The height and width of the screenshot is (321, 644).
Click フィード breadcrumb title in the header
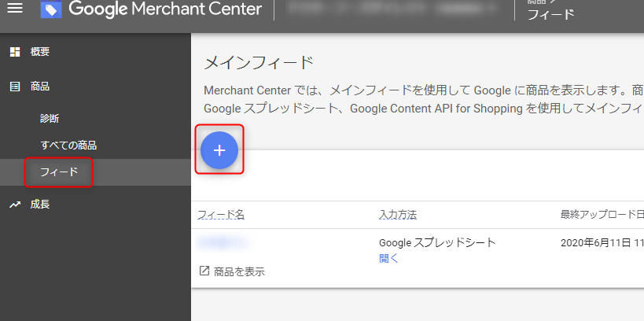(x=550, y=14)
